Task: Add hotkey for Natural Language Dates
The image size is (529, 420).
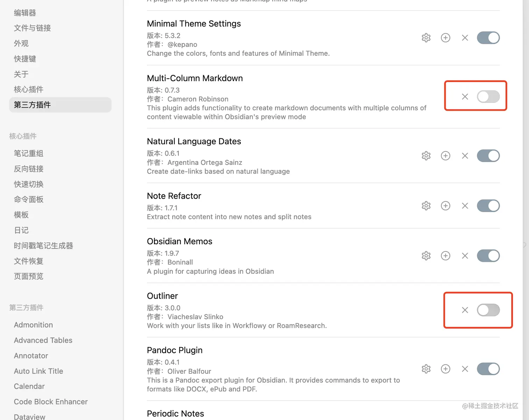Action: (445, 156)
